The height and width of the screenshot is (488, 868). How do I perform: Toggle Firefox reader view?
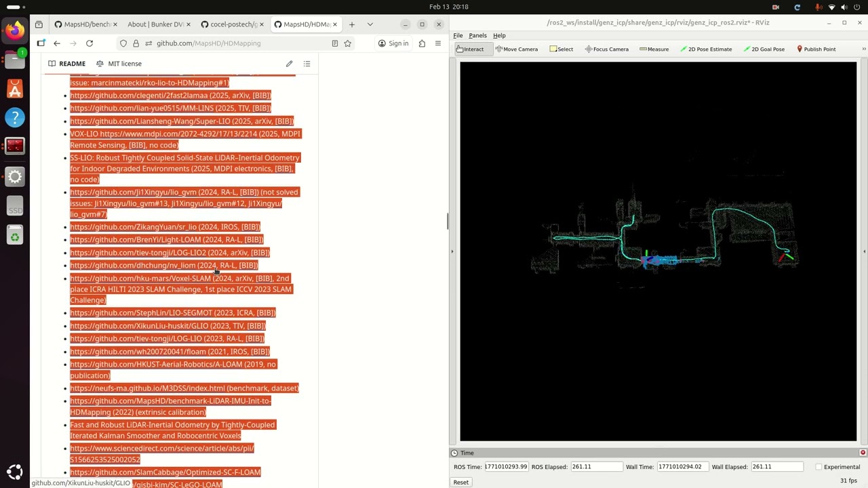pos(334,43)
